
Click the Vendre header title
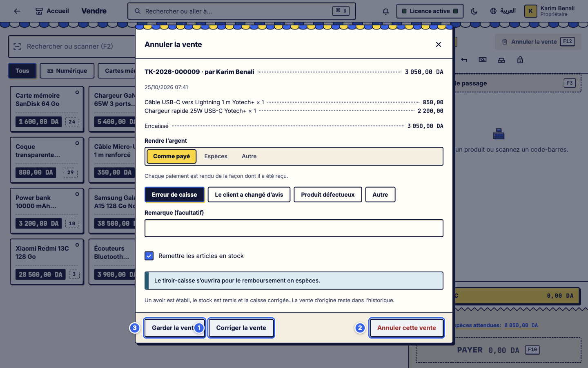(x=94, y=11)
